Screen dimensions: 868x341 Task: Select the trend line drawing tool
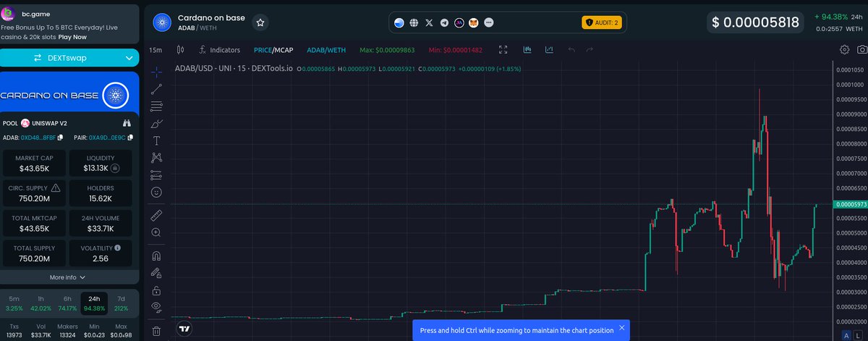click(156, 89)
